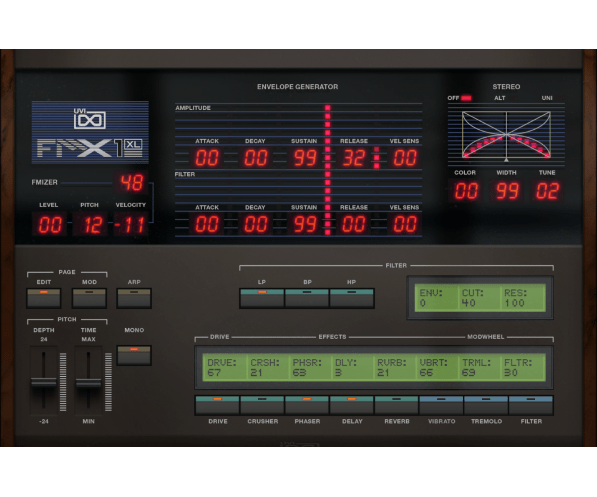The image size is (597, 497).
Task: Click the amplitude RELEASE value 32
Action: [x=354, y=158]
